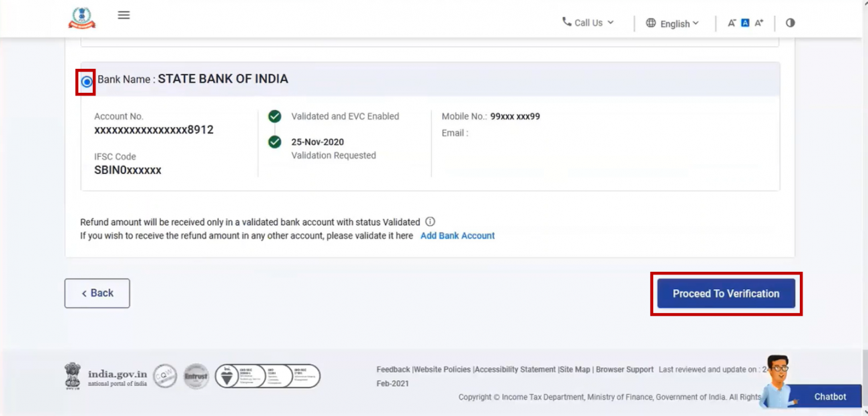
Task: Click the Entrust certification seal
Action: (x=196, y=375)
